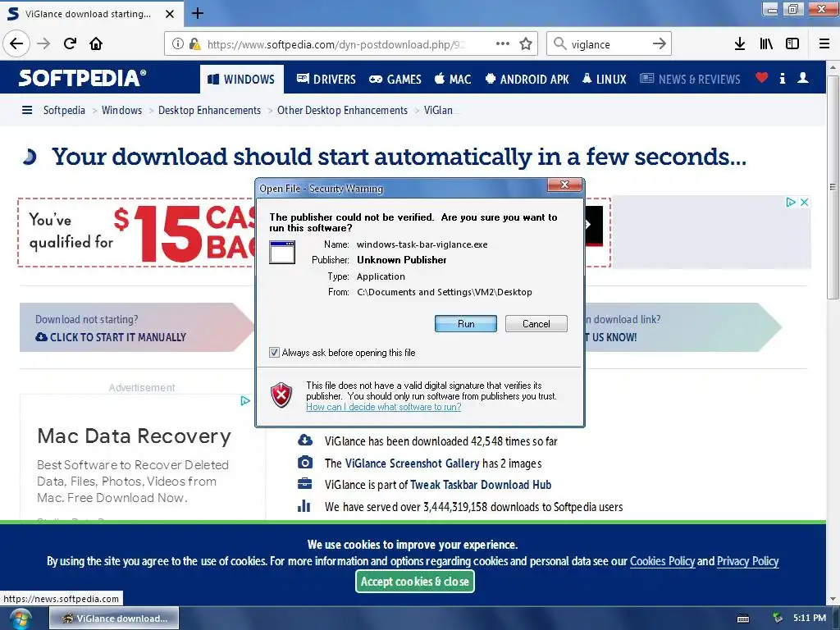The height and width of the screenshot is (630, 840).
Task: Open How can I decide what software to run
Action: 384,407
